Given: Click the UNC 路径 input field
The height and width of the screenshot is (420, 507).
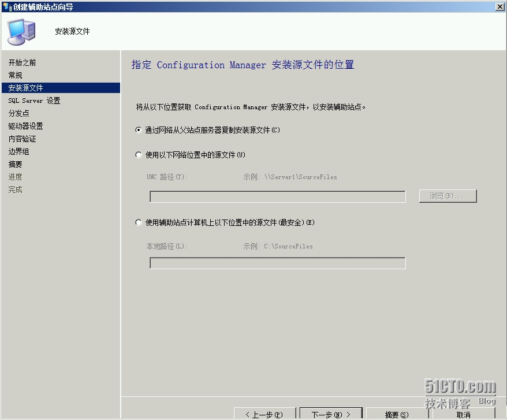Looking at the screenshot, I should point(277,197).
